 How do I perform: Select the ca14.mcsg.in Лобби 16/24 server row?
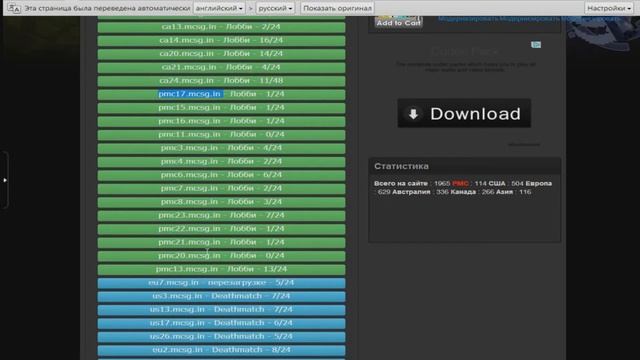pyautogui.click(x=221, y=40)
